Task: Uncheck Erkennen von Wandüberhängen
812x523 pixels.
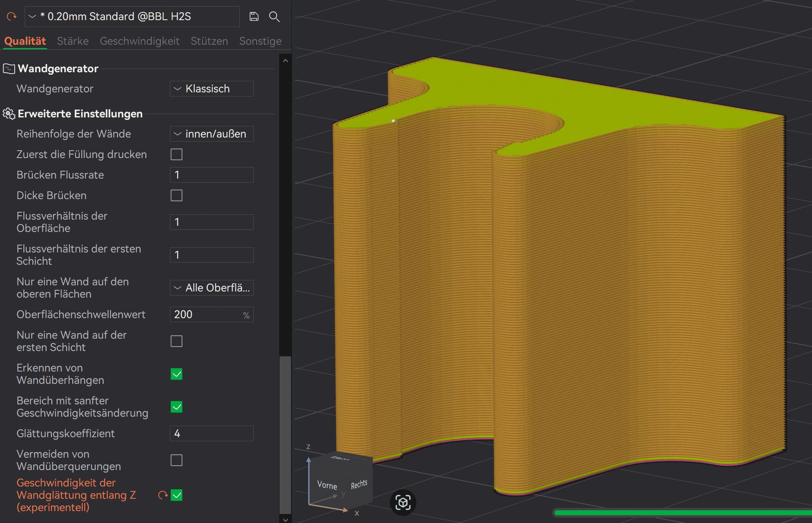Action: click(177, 374)
